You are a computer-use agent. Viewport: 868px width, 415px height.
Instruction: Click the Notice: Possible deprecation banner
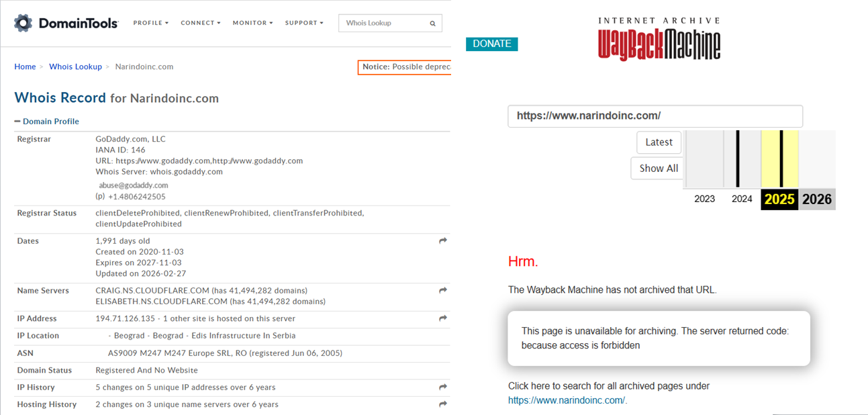coord(405,67)
